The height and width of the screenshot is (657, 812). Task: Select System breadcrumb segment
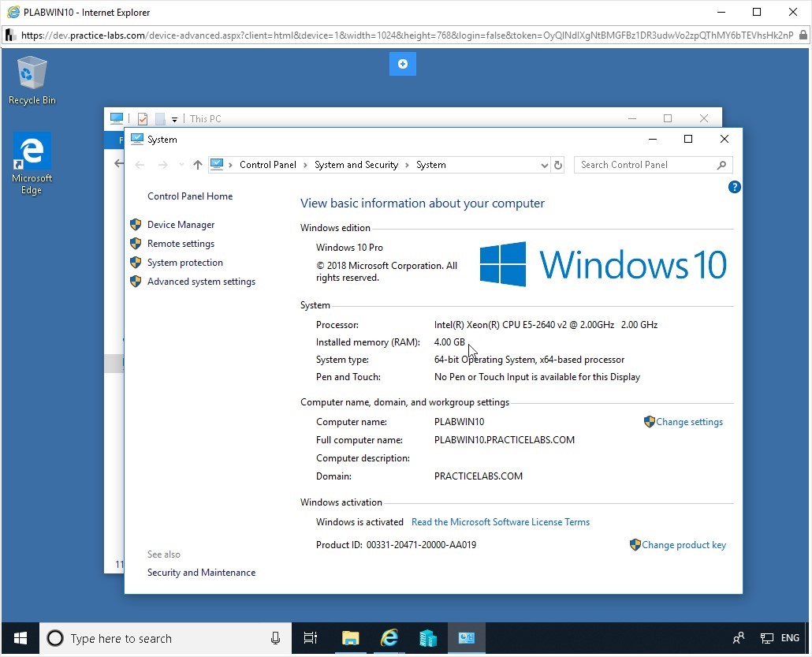(x=431, y=165)
